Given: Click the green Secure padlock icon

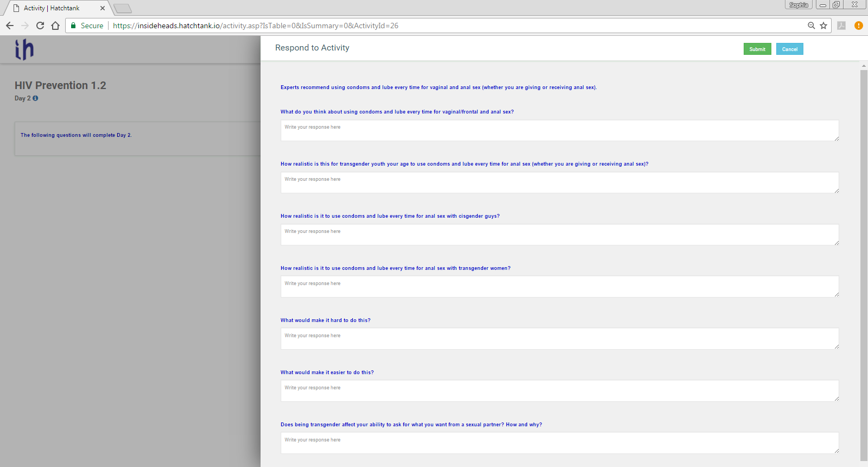Looking at the screenshot, I should [x=73, y=26].
